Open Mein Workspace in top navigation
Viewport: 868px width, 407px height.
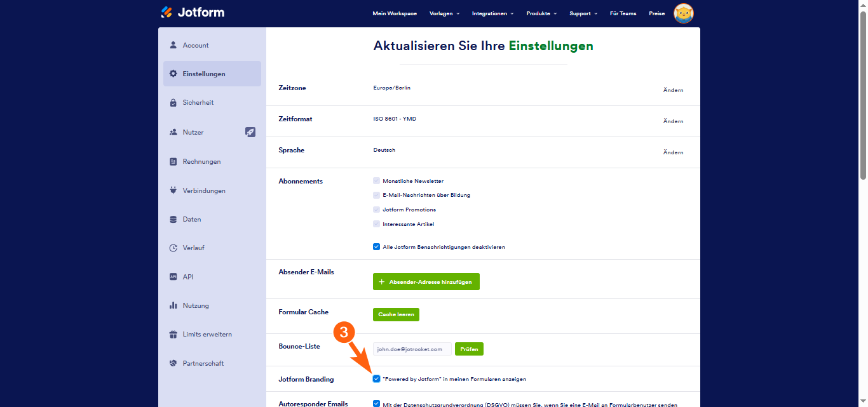pos(395,13)
